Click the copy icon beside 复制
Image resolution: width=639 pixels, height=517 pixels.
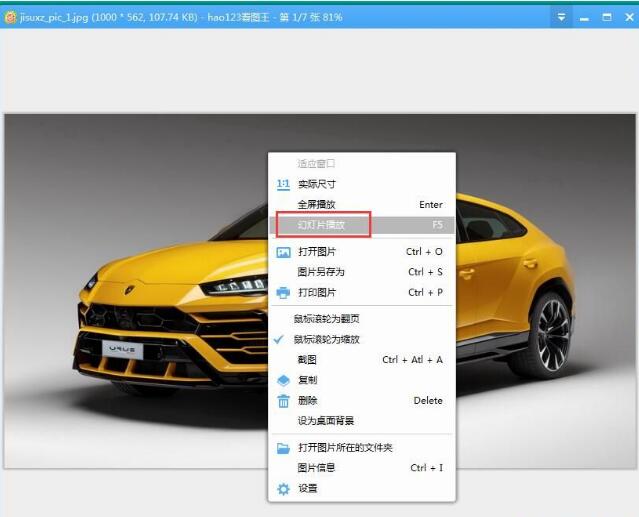tap(283, 380)
